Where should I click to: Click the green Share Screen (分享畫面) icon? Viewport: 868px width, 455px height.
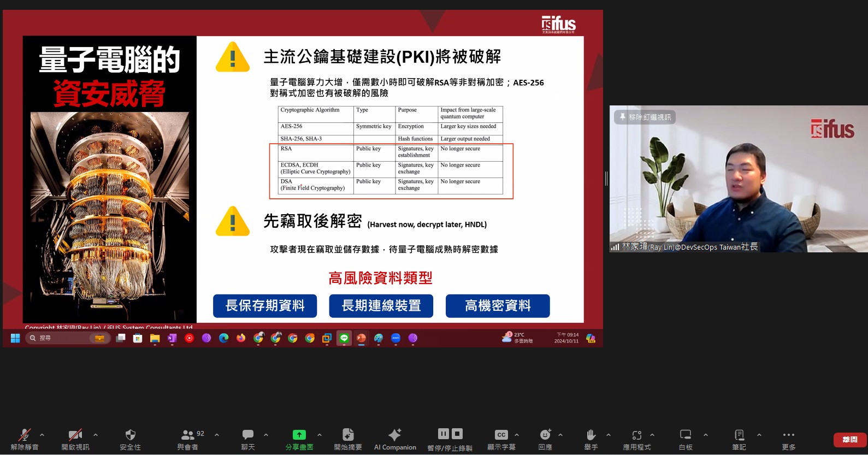(x=299, y=435)
